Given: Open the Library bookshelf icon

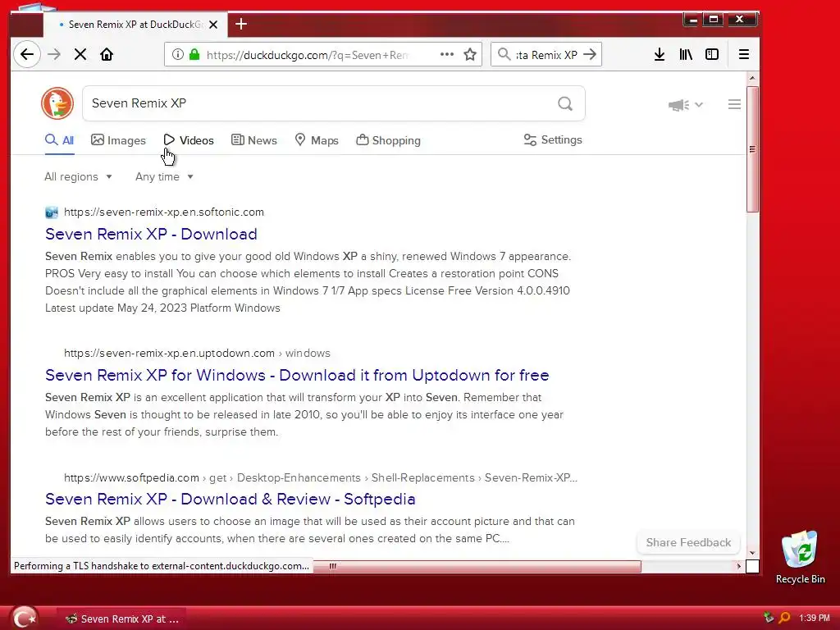Looking at the screenshot, I should tap(686, 54).
